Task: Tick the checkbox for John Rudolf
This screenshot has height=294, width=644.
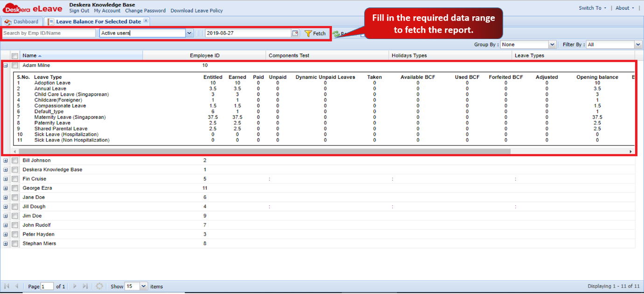Action: click(x=15, y=226)
